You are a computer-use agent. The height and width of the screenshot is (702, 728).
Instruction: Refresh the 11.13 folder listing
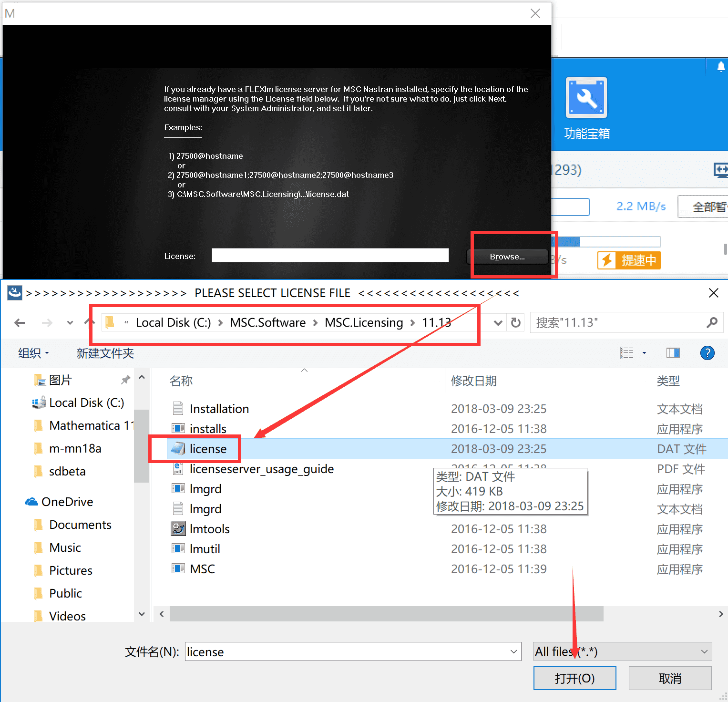pos(515,323)
